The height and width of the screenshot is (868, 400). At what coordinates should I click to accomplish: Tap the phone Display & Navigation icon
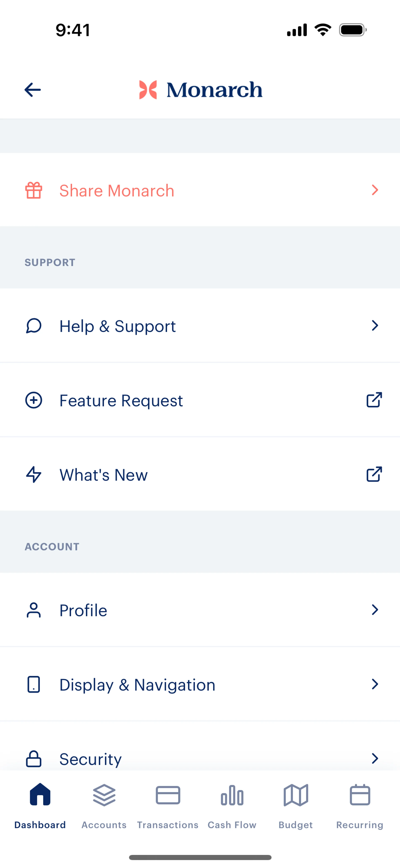point(34,684)
